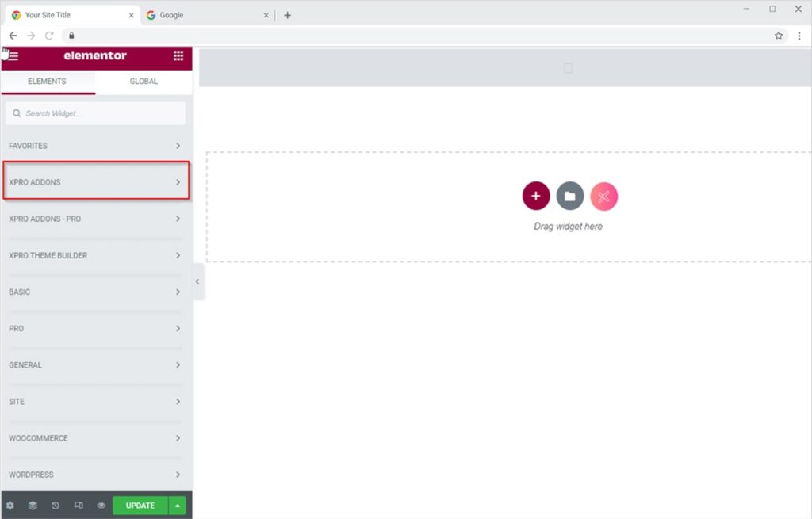Toggle Responsive Mode icon
Image resolution: width=812 pixels, height=519 pixels.
pyautogui.click(x=79, y=506)
